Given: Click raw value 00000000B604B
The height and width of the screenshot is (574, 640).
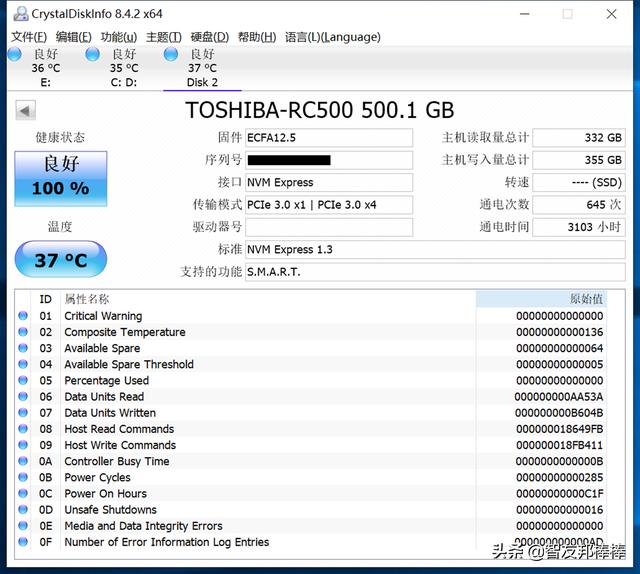Looking at the screenshot, I should click(x=559, y=413).
